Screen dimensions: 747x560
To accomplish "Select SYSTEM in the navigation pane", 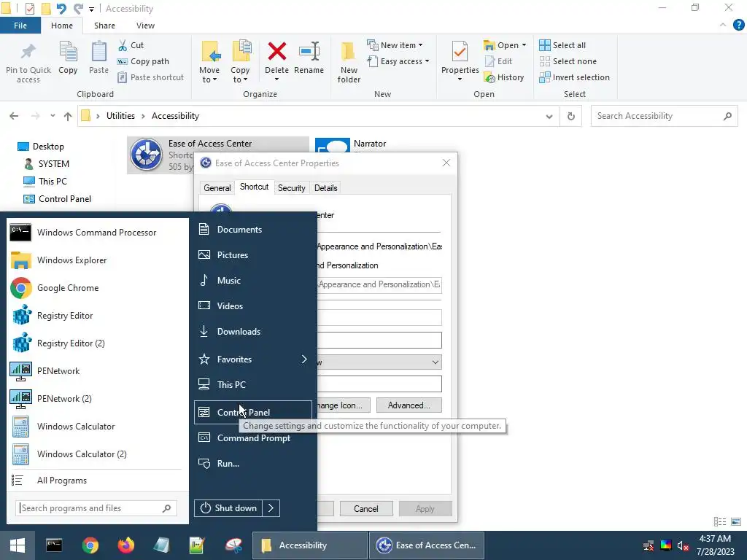I will (53, 164).
